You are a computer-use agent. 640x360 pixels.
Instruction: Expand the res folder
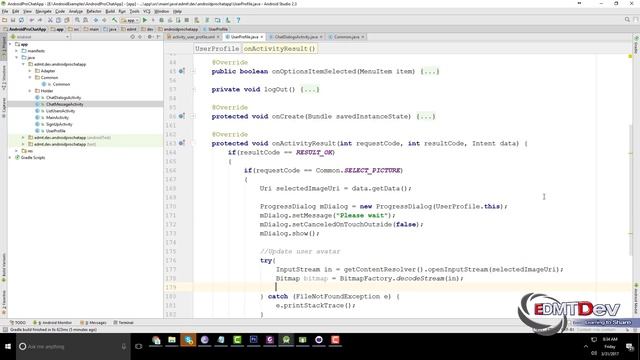tap(17, 151)
